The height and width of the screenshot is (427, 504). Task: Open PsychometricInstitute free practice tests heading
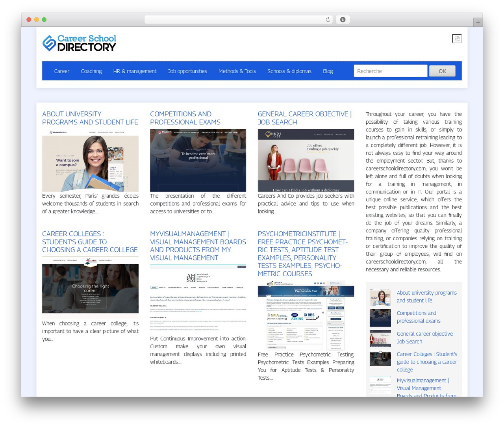point(303,254)
